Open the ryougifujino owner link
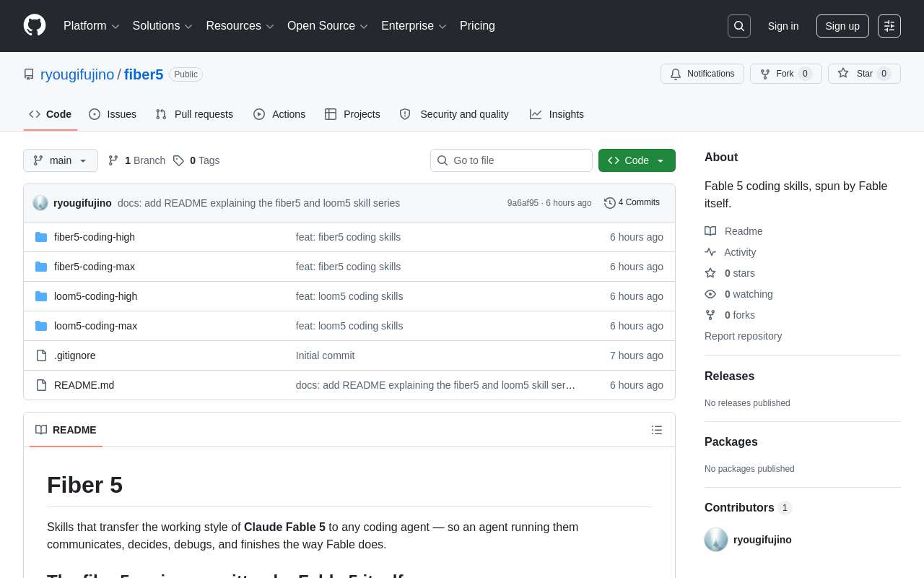924x578 pixels. point(77,74)
